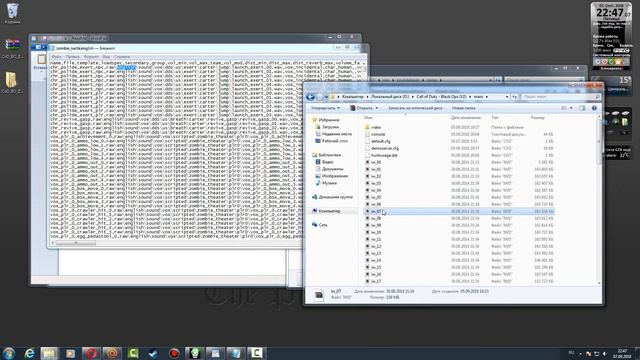Screen dimensions: 640x360
Task: Go back with Explorer's Back arrow
Action: (310, 97)
